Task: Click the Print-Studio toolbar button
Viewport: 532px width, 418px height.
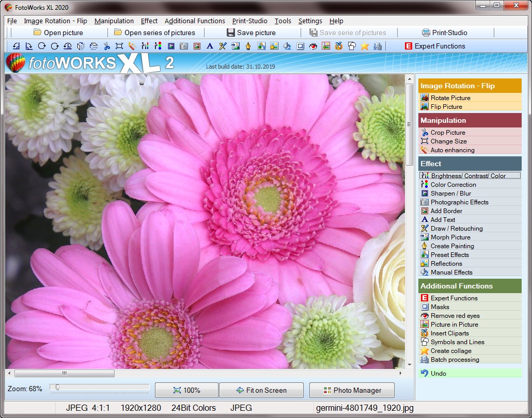Action: click(445, 33)
